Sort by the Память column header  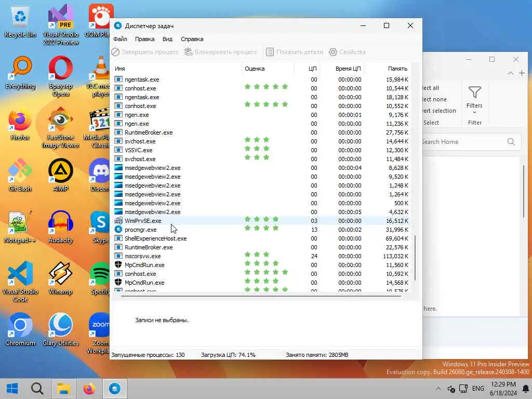[x=387, y=69]
